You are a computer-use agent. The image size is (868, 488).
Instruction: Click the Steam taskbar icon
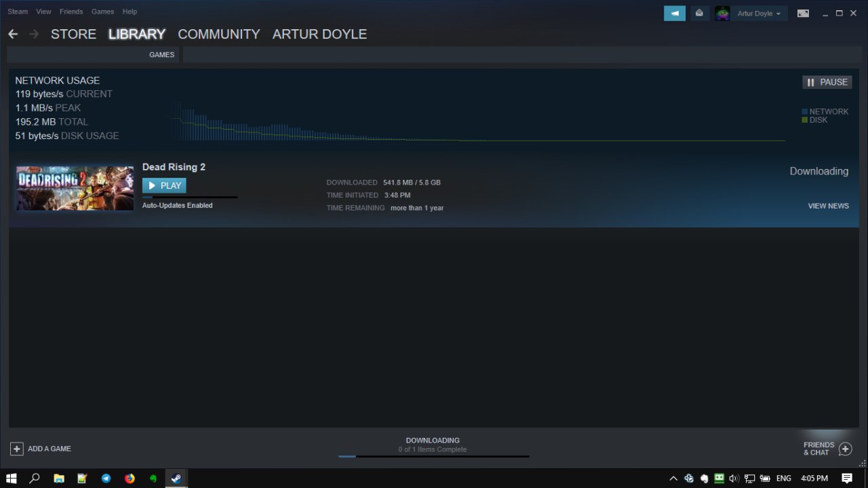(x=176, y=478)
